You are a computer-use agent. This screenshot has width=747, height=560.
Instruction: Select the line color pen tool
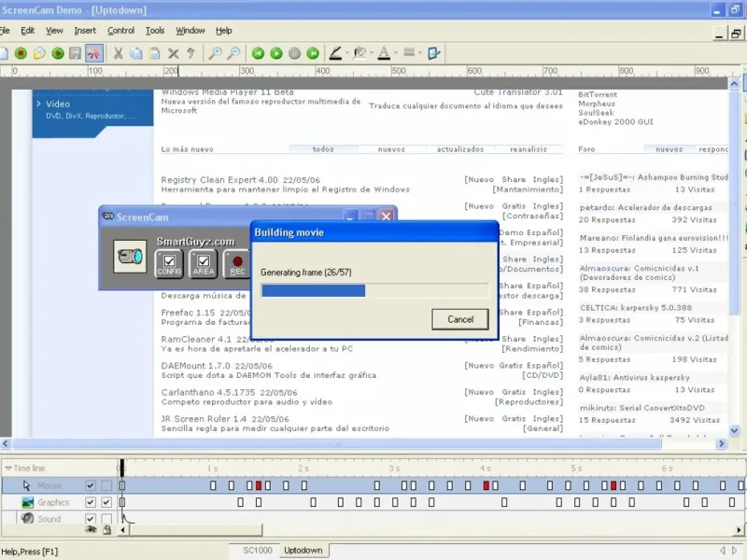(x=335, y=53)
